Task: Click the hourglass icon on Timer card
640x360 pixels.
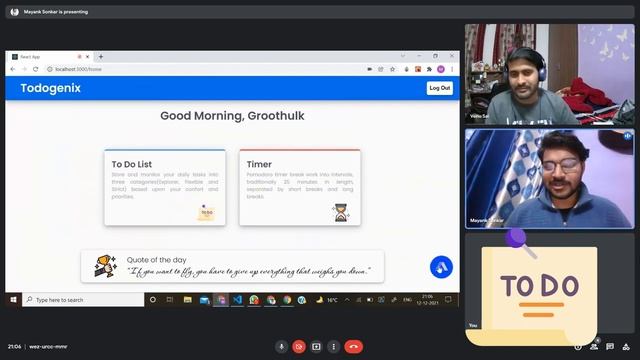Action: tap(341, 213)
